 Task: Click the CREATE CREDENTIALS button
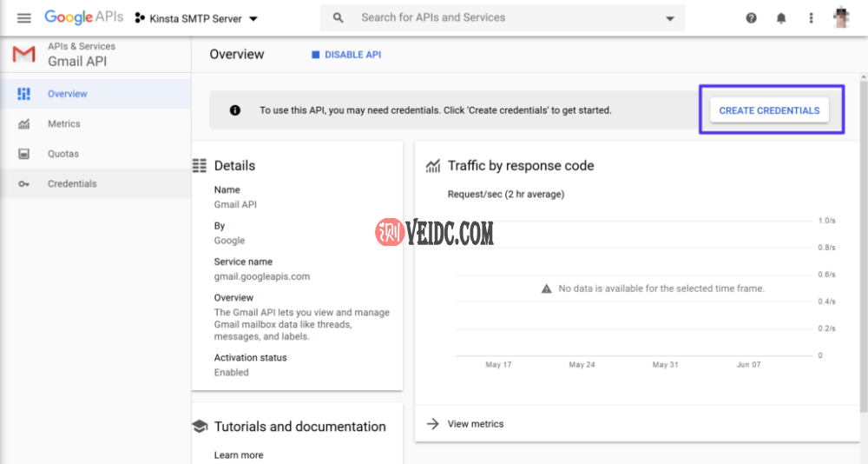point(769,110)
